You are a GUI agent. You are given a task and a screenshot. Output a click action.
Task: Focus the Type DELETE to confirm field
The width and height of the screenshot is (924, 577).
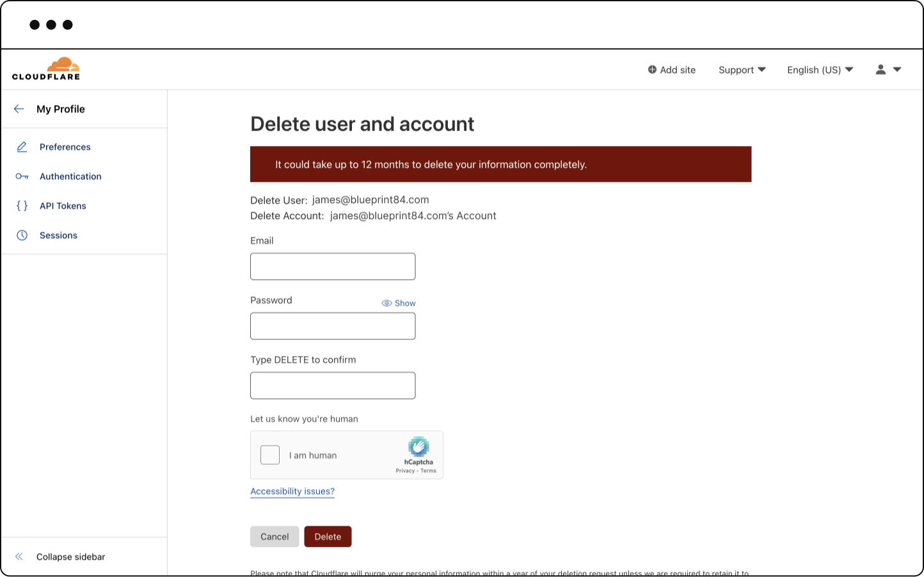pyautogui.click(x=333, y=386)
